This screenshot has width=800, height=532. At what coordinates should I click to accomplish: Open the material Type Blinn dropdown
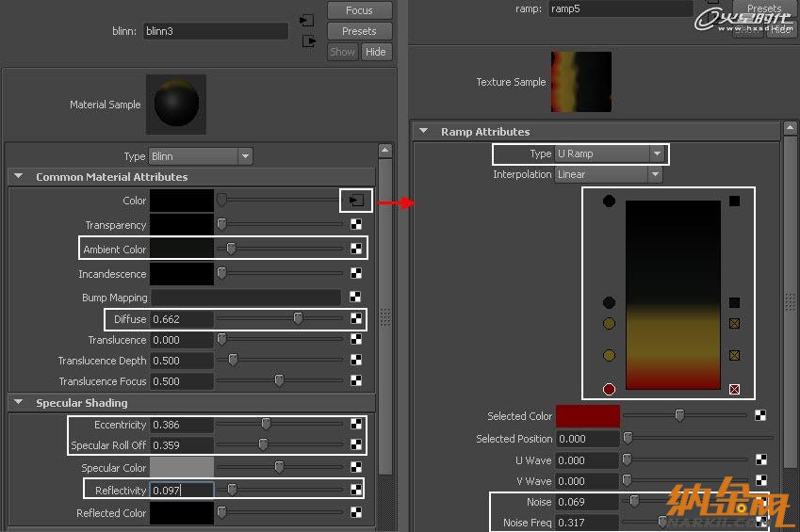[201, 156]
